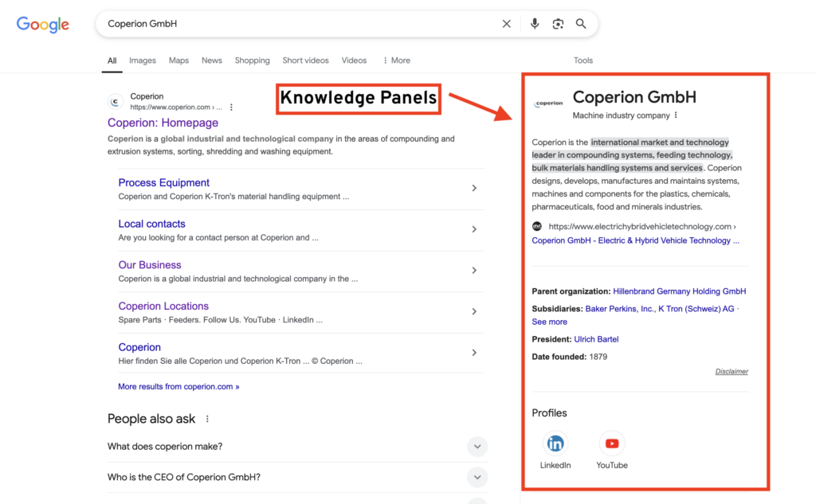Viewport: 816px width, 504px height.
Task: Click See more under Subsidiaries
Action: pos(549,322)
